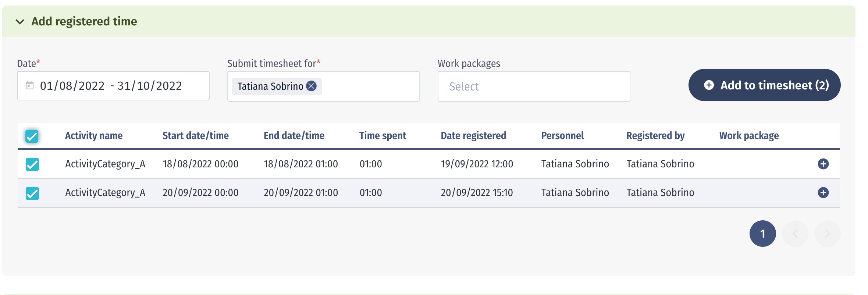Click the next page arrow
This screenshot has height=295, width=868.
(828, 234)
